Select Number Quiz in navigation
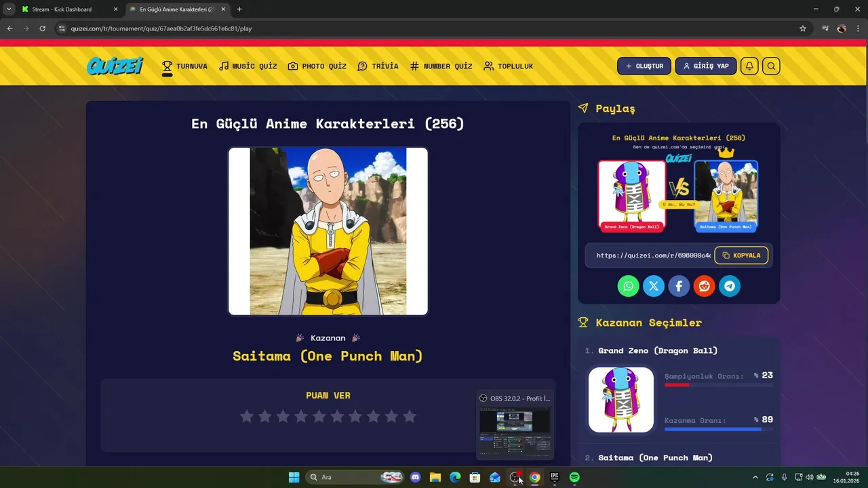 (441, 66)
